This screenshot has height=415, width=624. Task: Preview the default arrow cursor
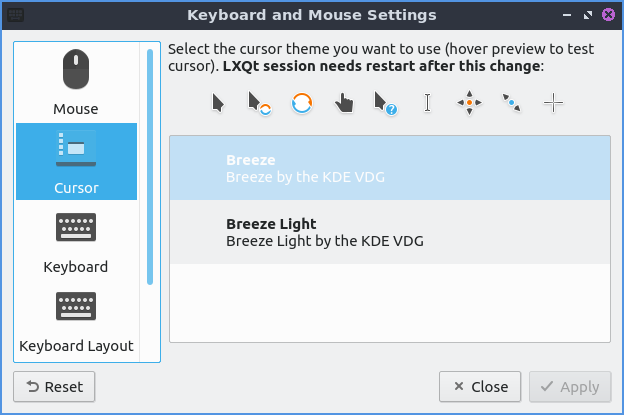pyautogui.click(x=218, y=103)
